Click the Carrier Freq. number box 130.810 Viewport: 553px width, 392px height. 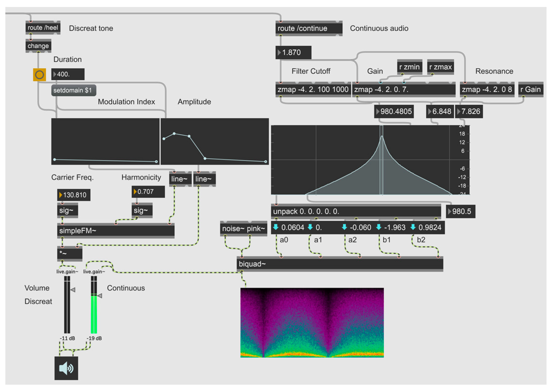(x=74, y=195)
